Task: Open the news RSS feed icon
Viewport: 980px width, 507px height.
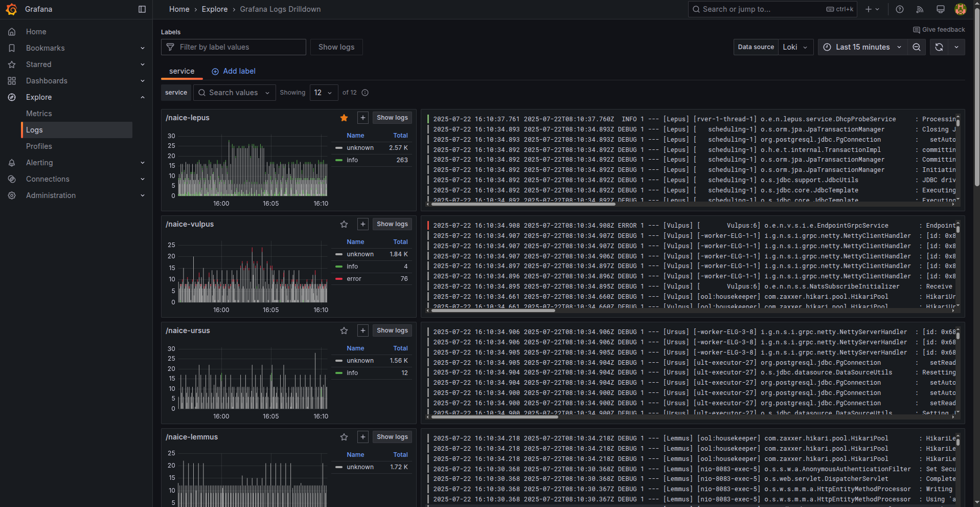Action: click(x=920, y=9)
